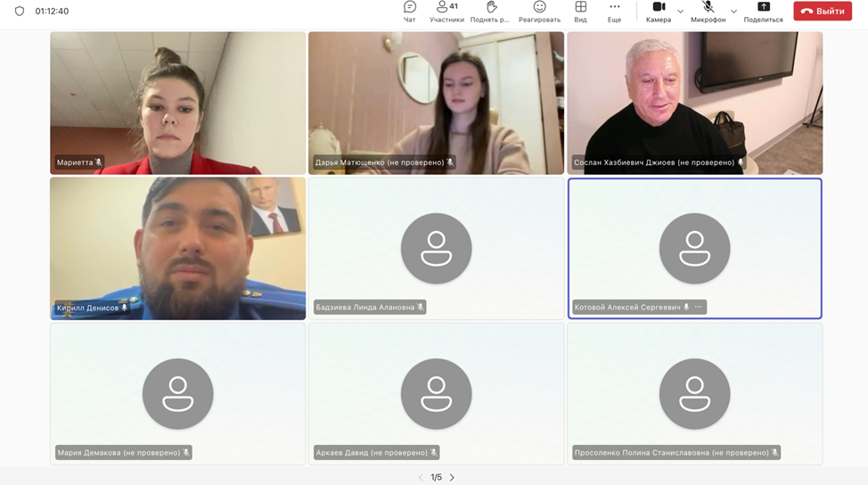Expand the camera options dropdown arrow
This screenshot has width=868, height=485.
click(681, 12)
